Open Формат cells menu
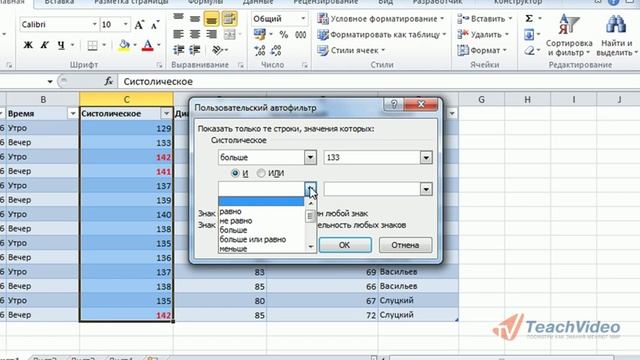Screen dimensions: 640x360 482,51
